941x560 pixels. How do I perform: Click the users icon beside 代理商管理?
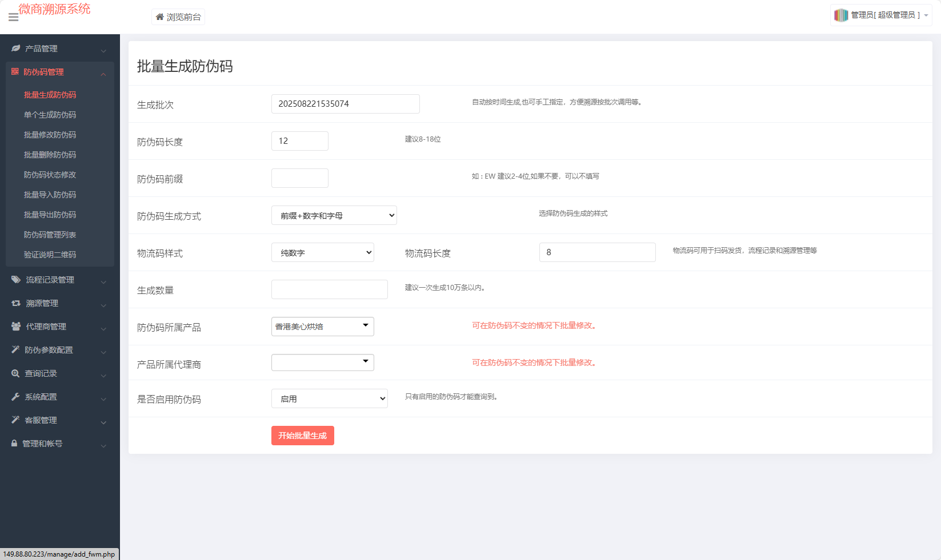tap(16, 327)
